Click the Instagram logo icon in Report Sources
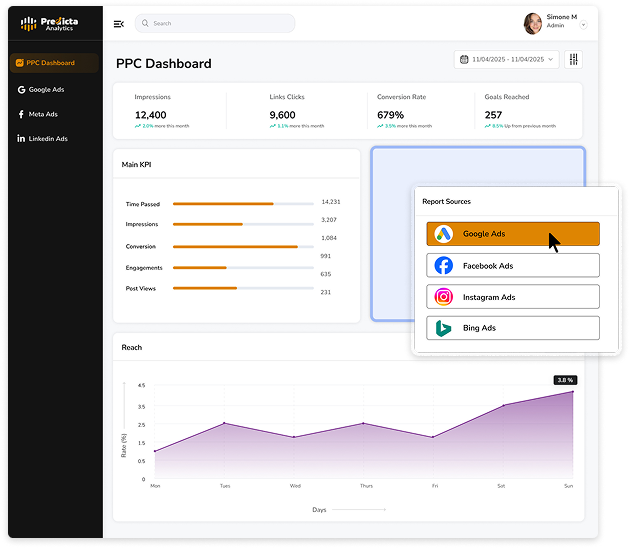Viewport: 630px width, 548px height. (444, 297)
